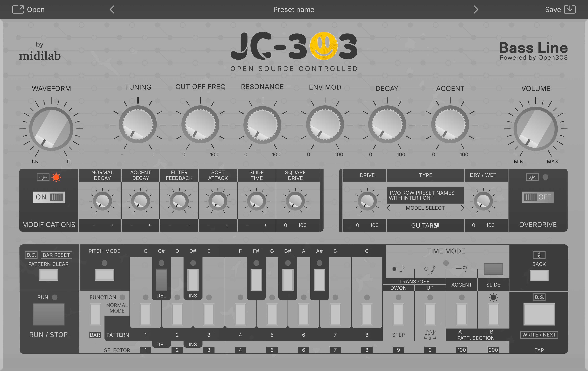Click the Normal Decay small knob
This screenshot has height=371, width=588.
(x=102, y=201)
